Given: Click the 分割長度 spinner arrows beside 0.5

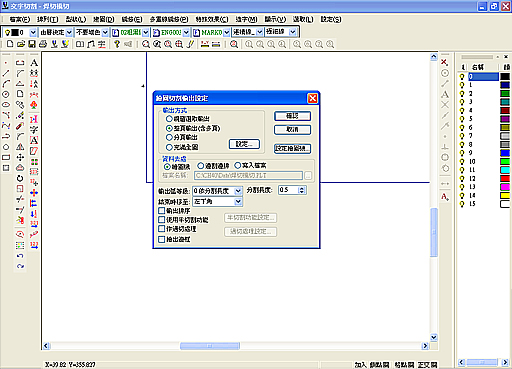Looking at the screenshot, I should (302, 190).
